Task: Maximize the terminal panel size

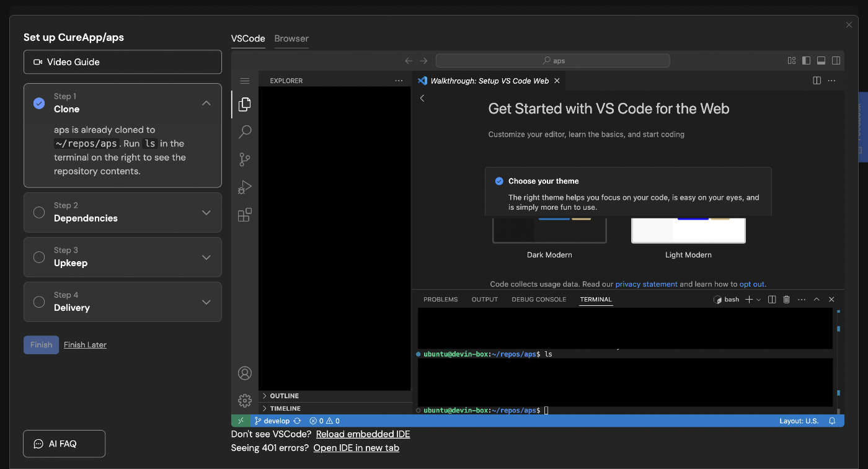Action: click(x=817, y=299)
